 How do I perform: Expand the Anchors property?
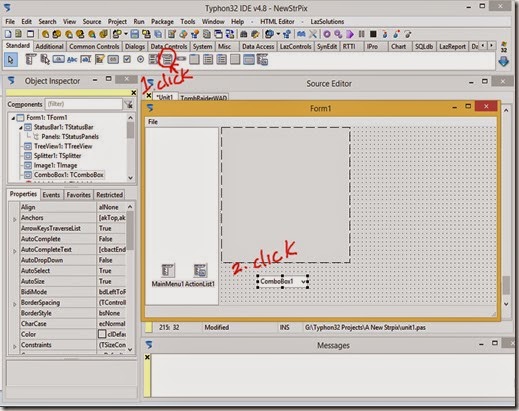point(14,219)
